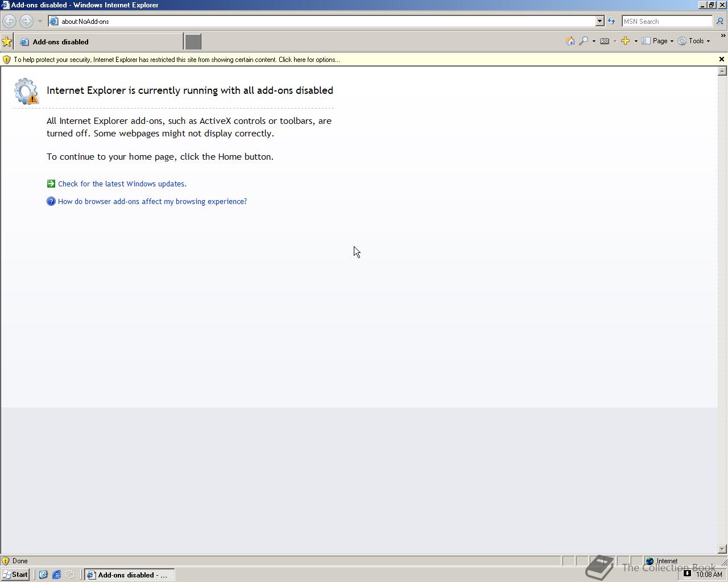Image resolution: width=728 pixels, height=582 pixels.
Task: Expand the RSS feeds dropdown arrow
Action: click(x=615, y=41)
